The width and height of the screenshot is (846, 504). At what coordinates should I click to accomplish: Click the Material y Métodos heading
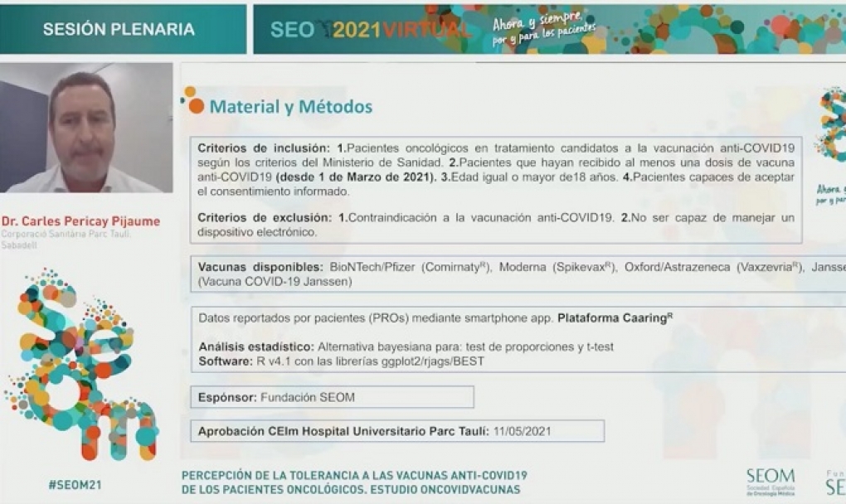291,106
